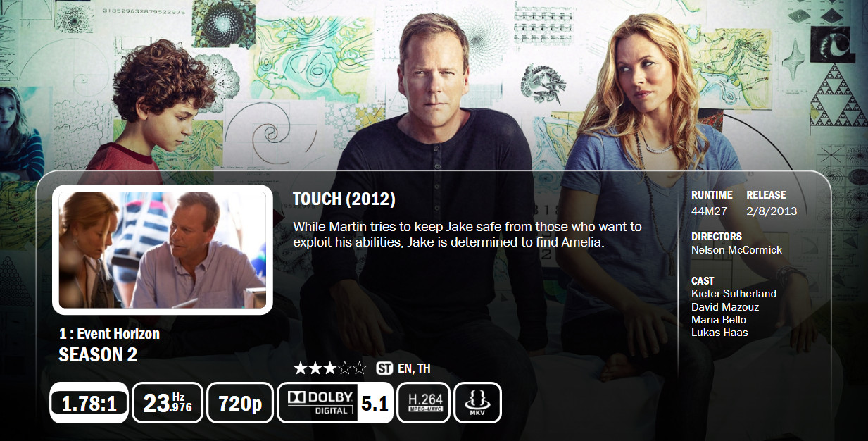Click director Nelson McCormick
Screen dimensions: 868x441
[736, 250]
